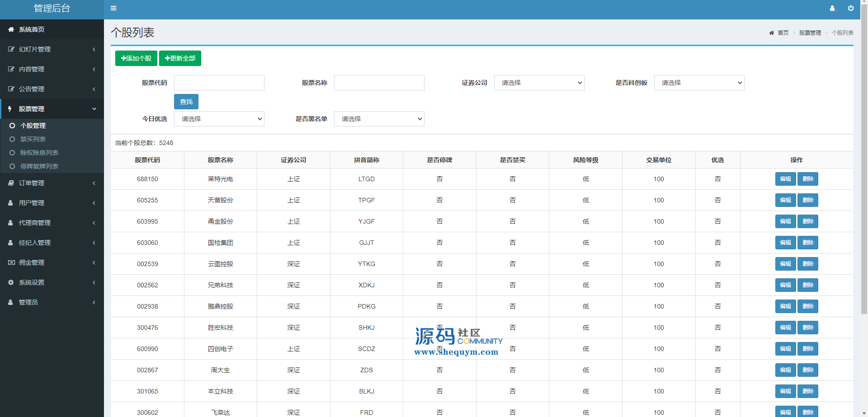This screenshot has height=417, width=868.
Task: Click the user icon beside 代理商管理
Action: (10, 223)
